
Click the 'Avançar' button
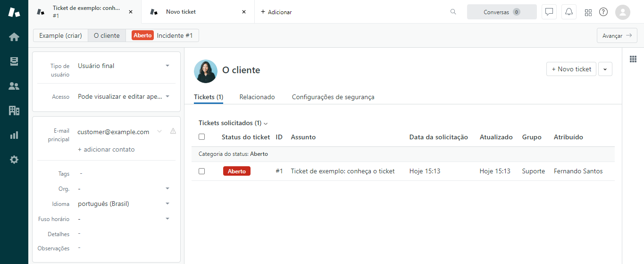(x=617, y=35)
